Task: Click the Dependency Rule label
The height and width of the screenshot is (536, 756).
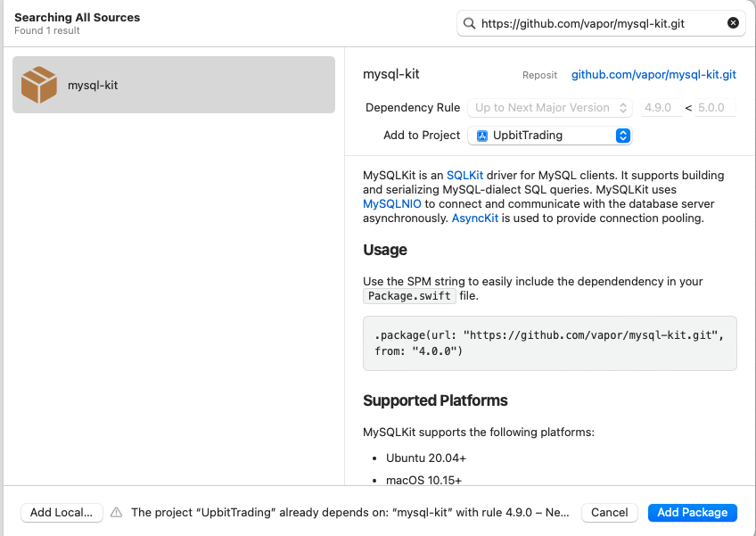Action: [413, 108]
